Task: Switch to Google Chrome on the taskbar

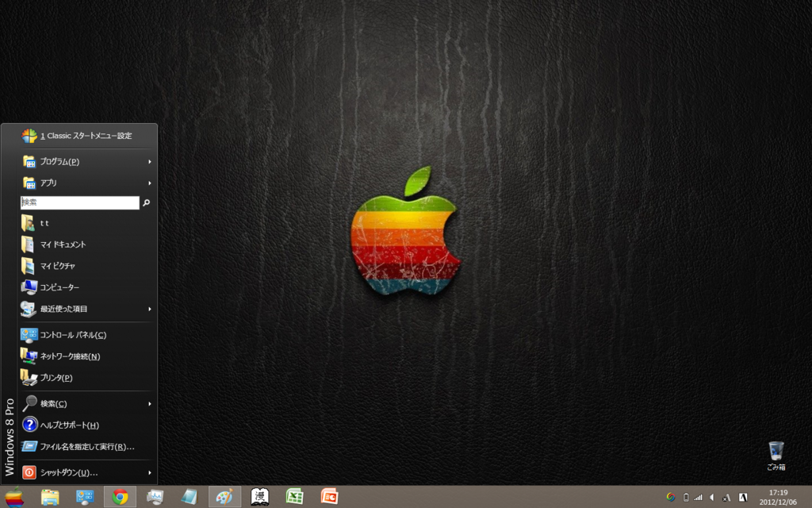Action: (121, 497)
